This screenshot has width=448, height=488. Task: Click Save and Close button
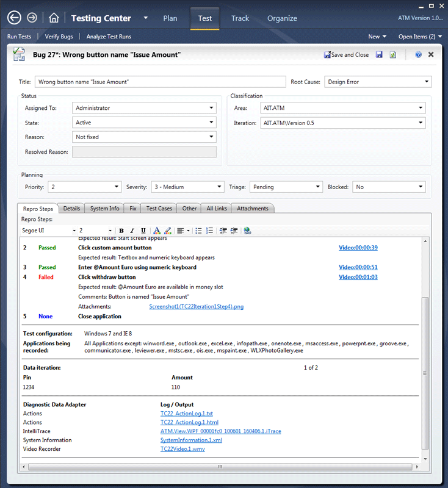[x=347, y=55]
